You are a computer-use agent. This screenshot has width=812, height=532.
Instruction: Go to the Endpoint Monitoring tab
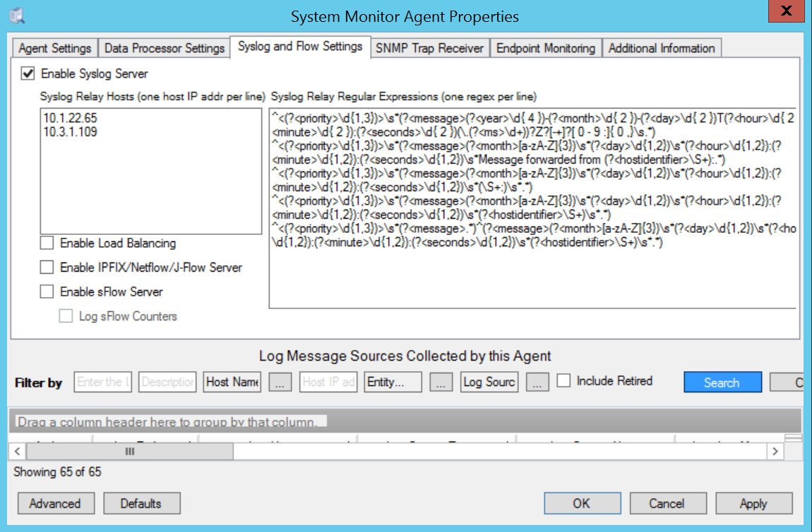pos(545,48)
